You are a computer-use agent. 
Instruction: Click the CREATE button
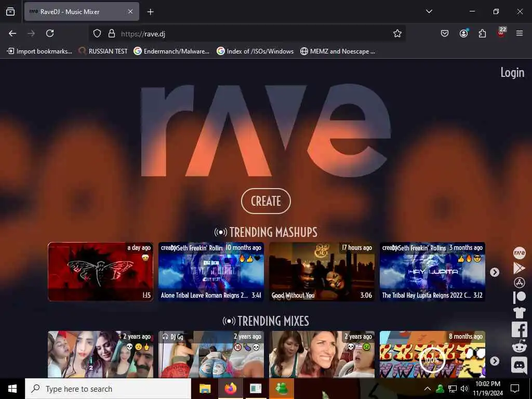tap(266, 201)
